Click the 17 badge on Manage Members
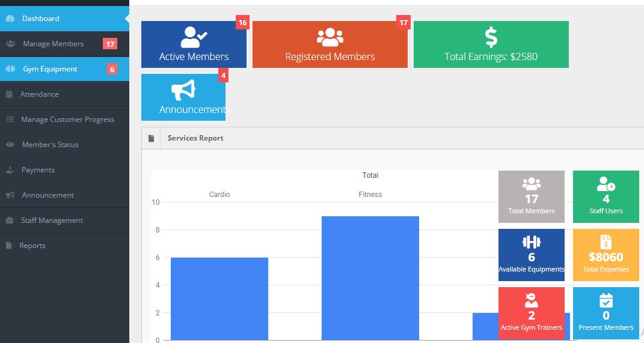Viewport: 644px width, 343px height. (x=110, y=44)
